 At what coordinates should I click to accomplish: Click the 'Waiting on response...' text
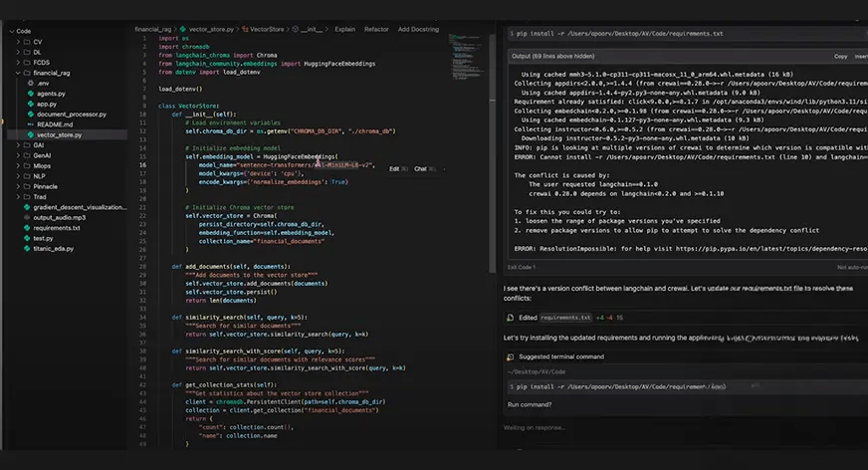[x=535, y=427]
